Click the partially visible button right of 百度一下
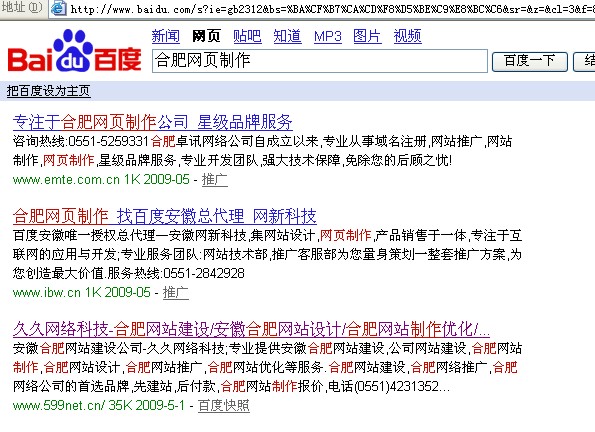The image size is (595, 432). 584,61
